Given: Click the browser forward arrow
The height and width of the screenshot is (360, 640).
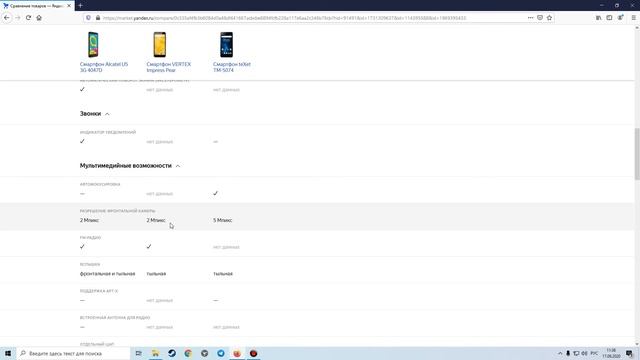Looking at the screenshot, I should pos(18,18).
